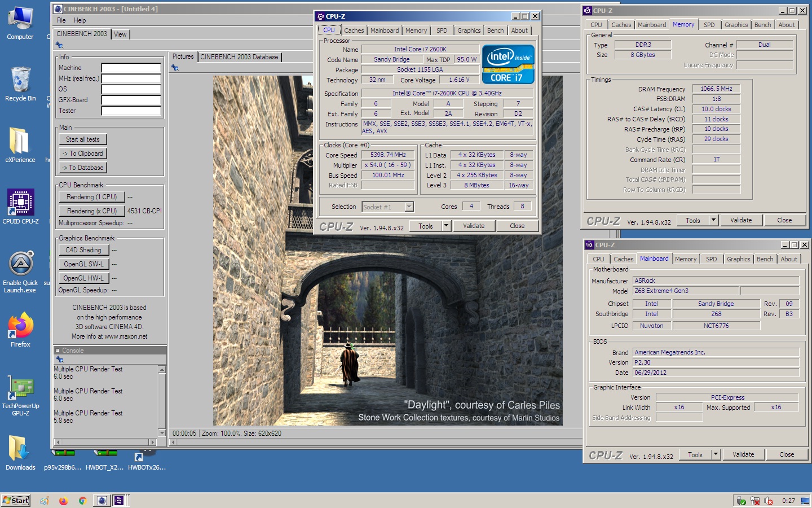The height and width of the screenshot is (508, 812).
Task: Click the To Clipboard button
Action: coord(83,154)
